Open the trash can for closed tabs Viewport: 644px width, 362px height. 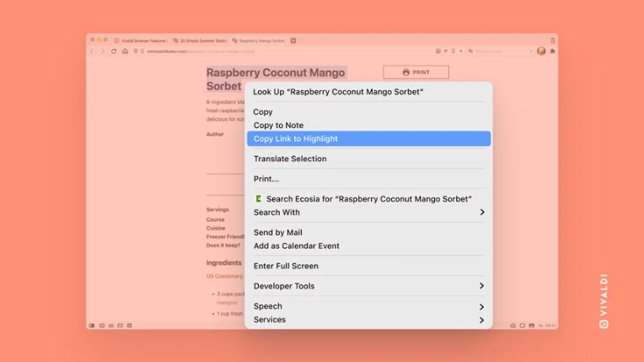point(553,41)
